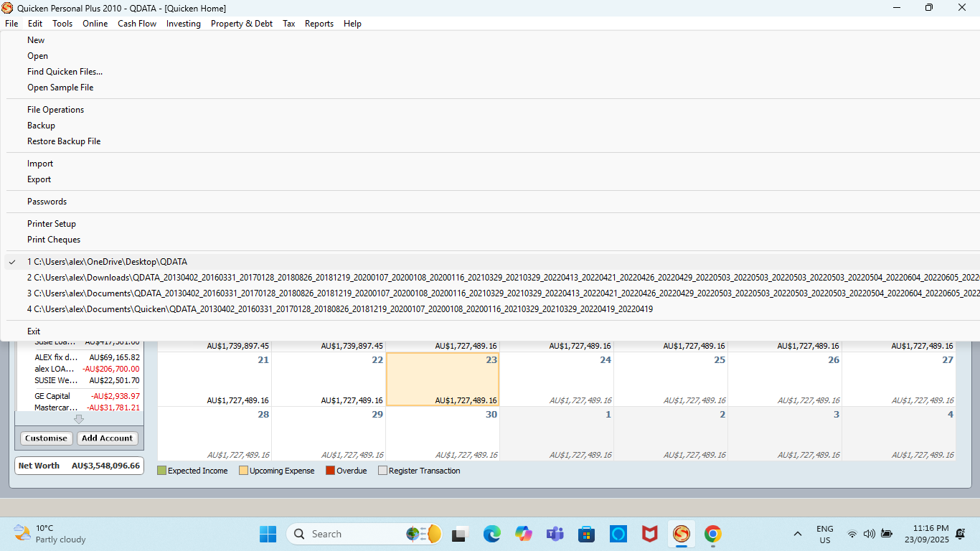Open Wi-Fi network settings icon
Viewport: 980px width, 551px height.
[x=852, y=534]
